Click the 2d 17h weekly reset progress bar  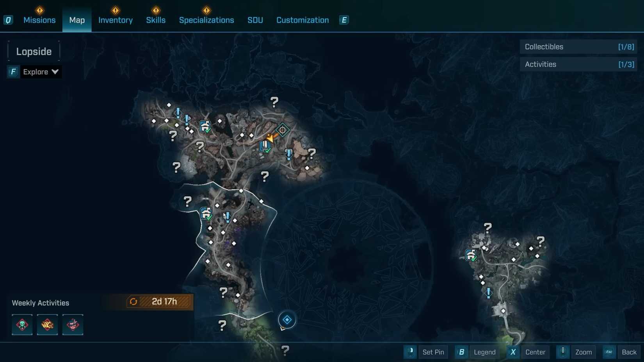pos(158,302)
